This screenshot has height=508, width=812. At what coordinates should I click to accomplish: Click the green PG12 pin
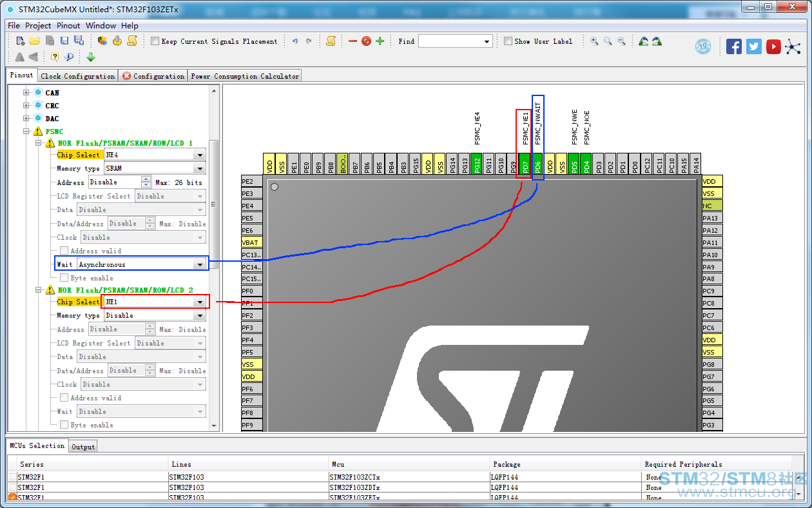click(x=477, y=165)
